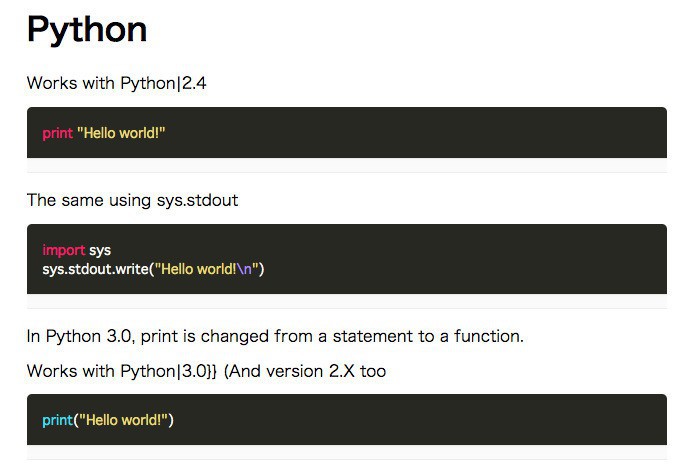The height and width of the screenshot is (471, 695).
Task: Click 'sys' after the import keyword
Action: coord(100,250)
